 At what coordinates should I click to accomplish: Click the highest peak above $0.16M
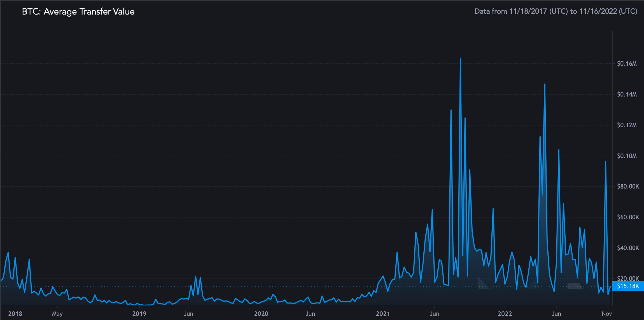click(x=460, y=58)
